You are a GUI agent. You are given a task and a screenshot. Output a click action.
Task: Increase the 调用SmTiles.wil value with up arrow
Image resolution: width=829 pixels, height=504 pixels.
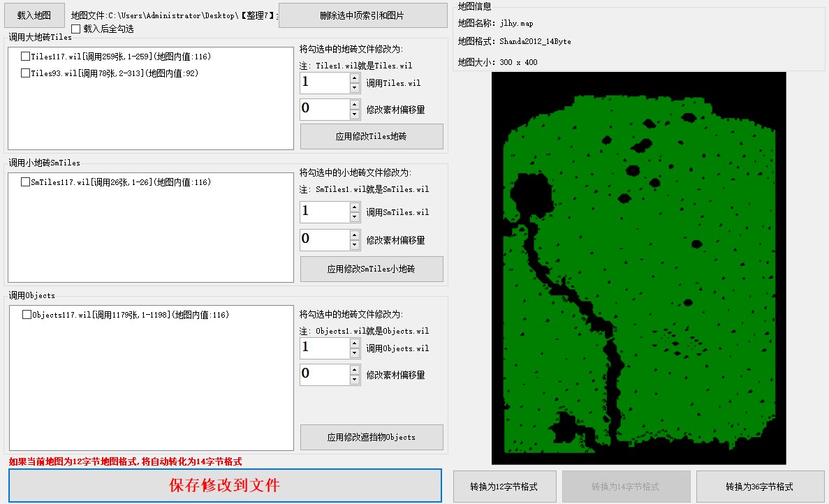point(355,207)
